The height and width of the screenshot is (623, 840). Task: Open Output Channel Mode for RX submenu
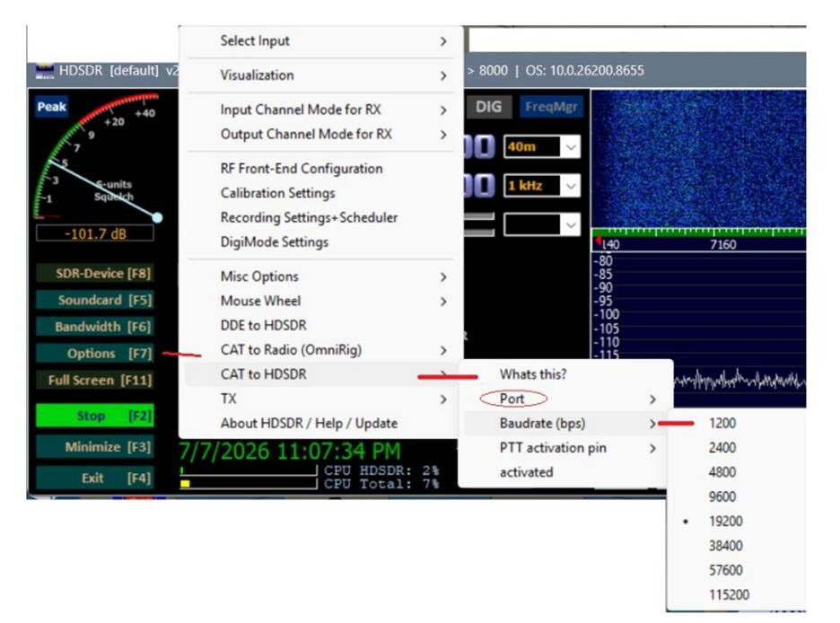point(320,134)
